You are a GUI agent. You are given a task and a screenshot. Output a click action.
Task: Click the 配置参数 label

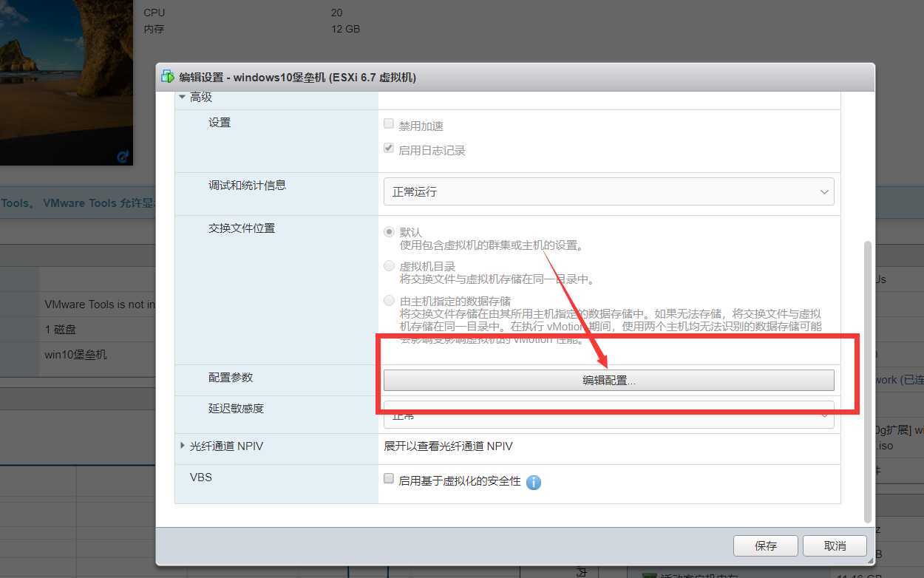pos(231,377)
